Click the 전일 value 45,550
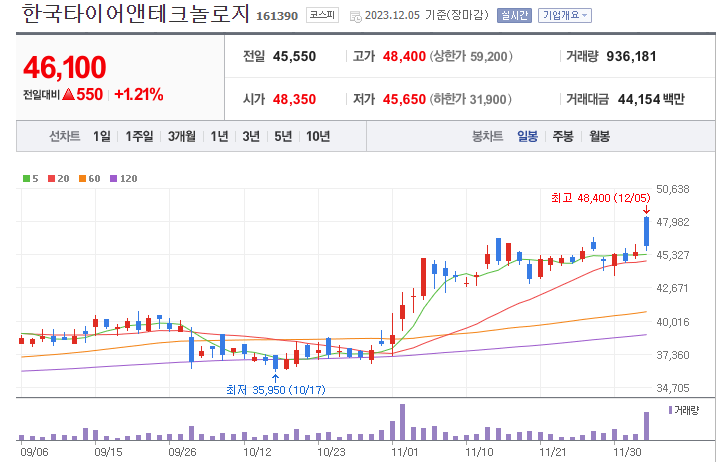The width and height of the screenshot is (716, 462). tap(295, 57)
